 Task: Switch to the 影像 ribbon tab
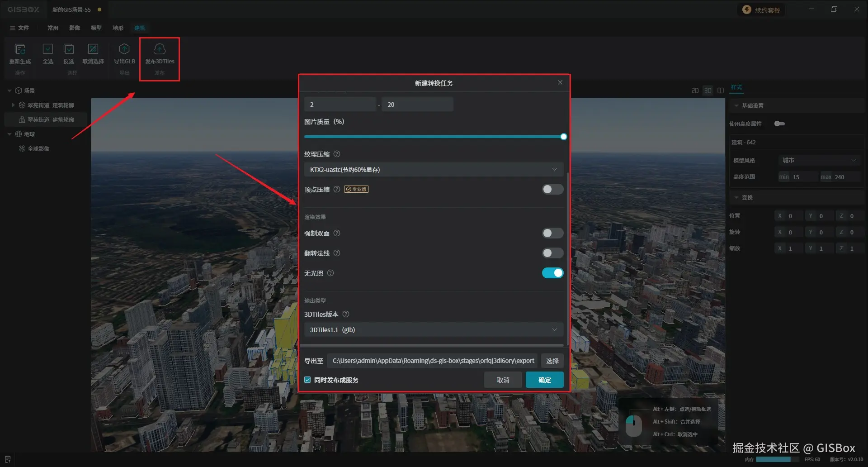pos(75,28)
